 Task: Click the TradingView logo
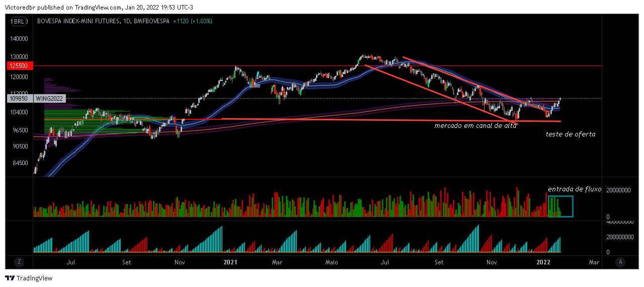click(x=29, y=278)
